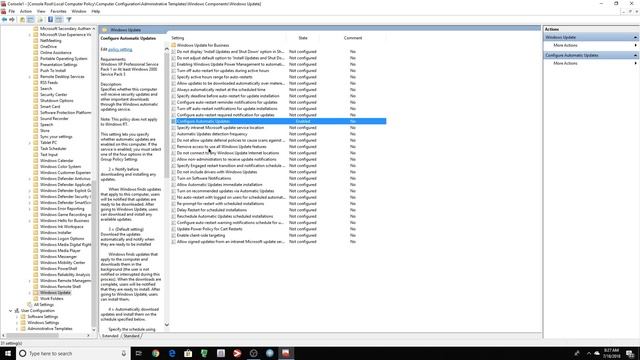The height and width of the screenshot is (360, 640).
Task: Click the Export List toolbar icon
Action: 40,20
